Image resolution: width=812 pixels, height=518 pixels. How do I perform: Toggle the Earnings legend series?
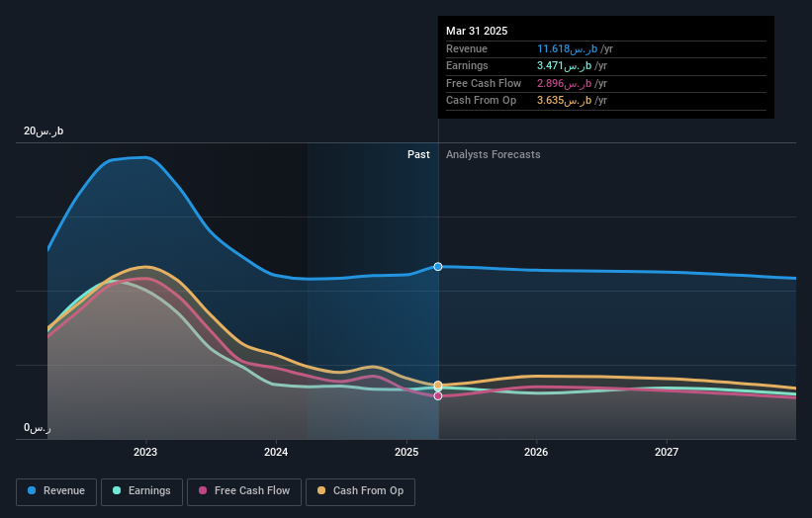pos(141,491)
